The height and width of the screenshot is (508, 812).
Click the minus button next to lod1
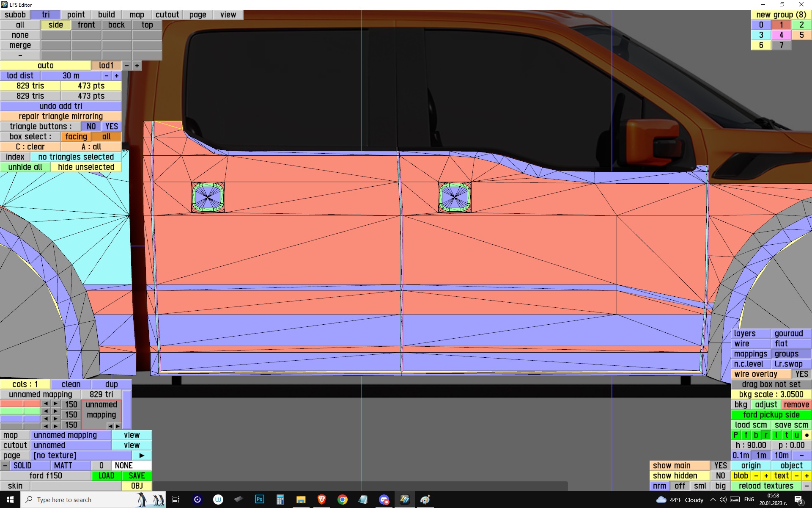click(x=127, y=66)
